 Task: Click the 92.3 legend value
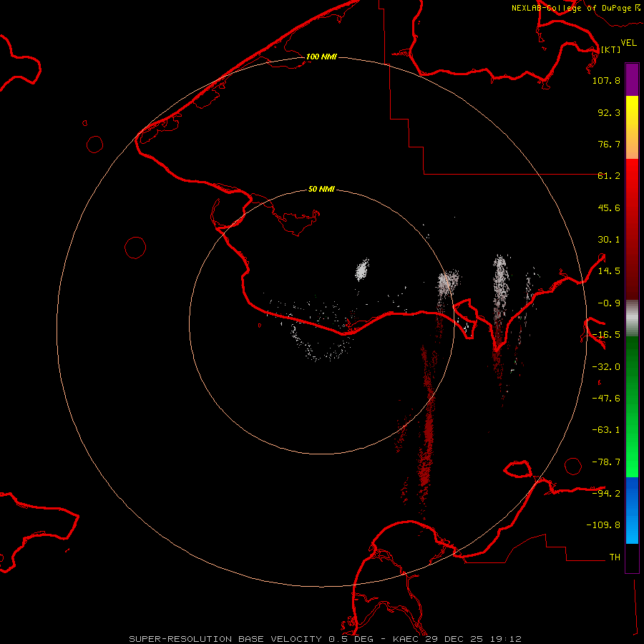pyautogui.click(x=609, y=112)
